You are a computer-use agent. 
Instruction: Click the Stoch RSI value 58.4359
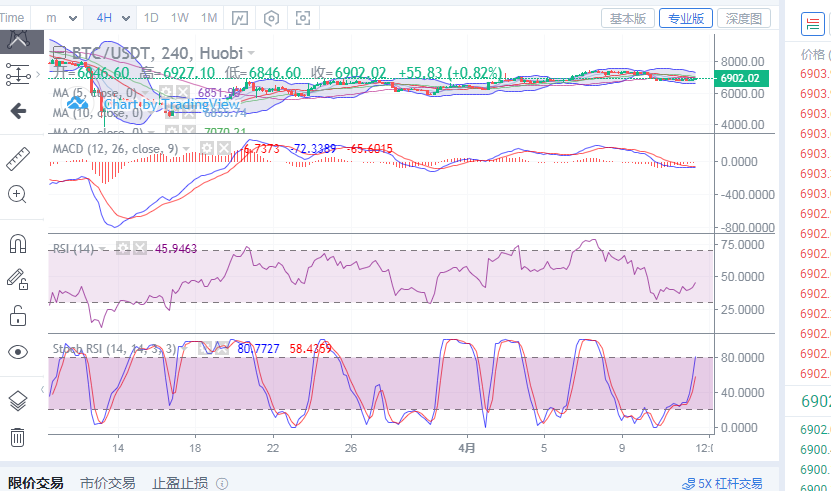click(x=311, y=349)
